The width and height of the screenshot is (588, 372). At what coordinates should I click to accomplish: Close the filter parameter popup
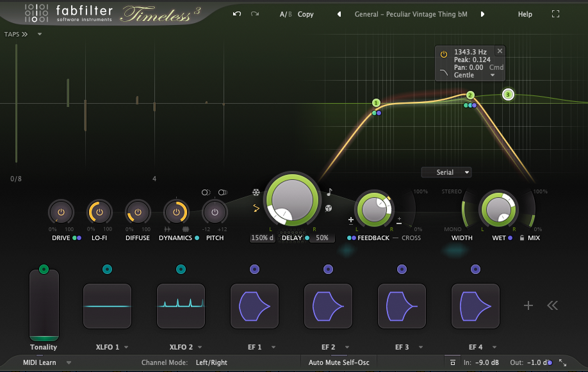500,51
